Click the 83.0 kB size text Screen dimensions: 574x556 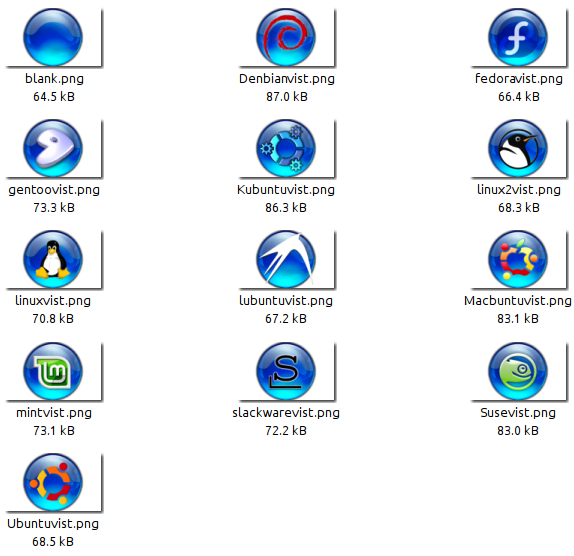tap(518, 430)
